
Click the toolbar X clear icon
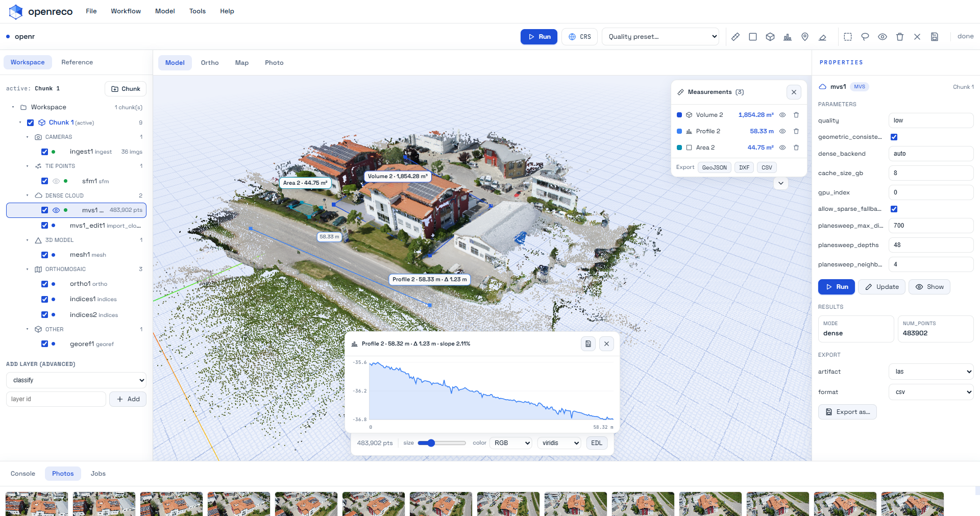point(917,37)
